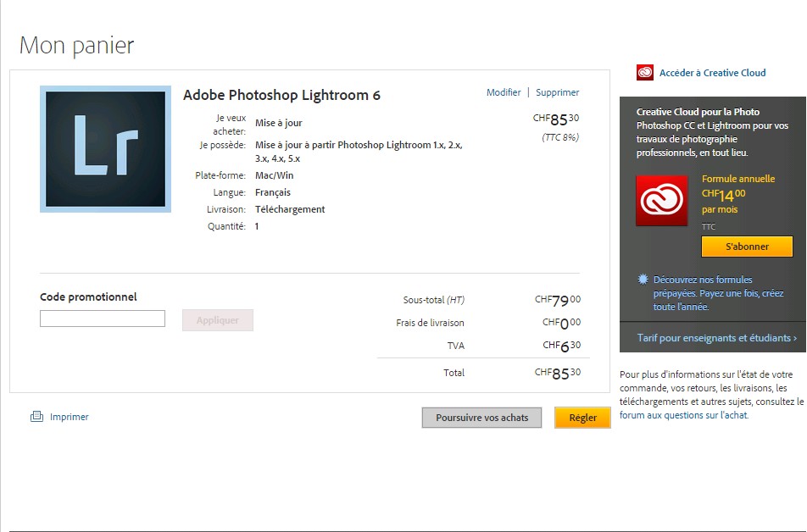Click the Creative Cloud pour la Photo heading
The image size is (807, 532).
698,112
